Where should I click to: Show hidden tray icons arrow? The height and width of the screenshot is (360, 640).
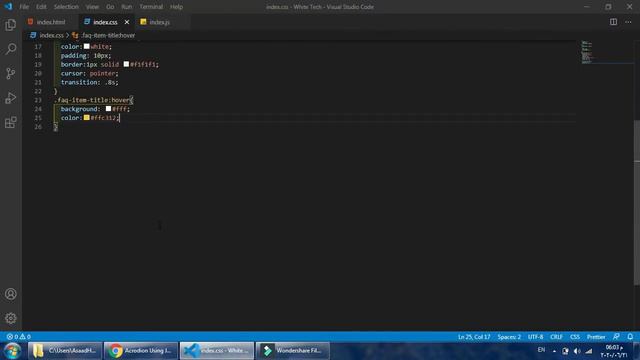coord(554,351)
